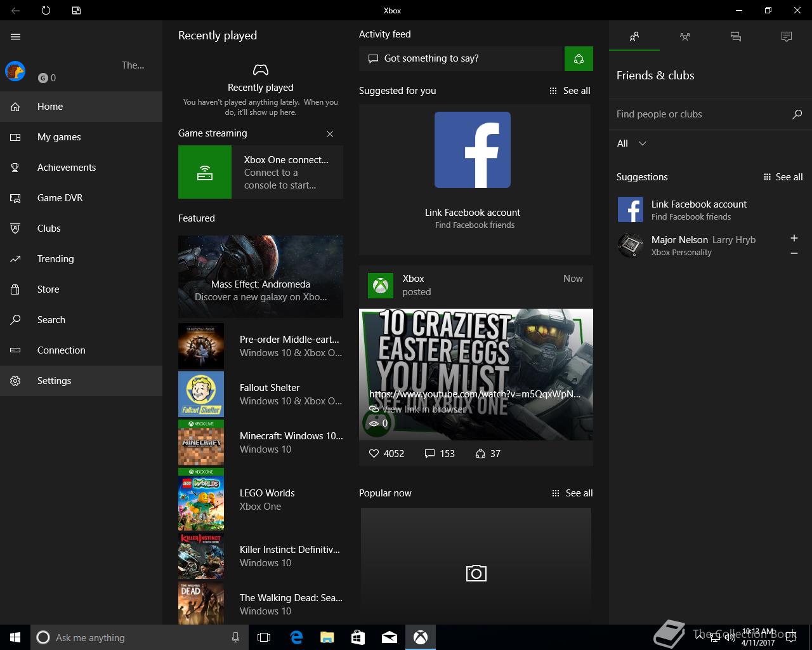Viewport: 812px width, 650px height.
Task: Click View link in browser
Action: coord(418,409)
